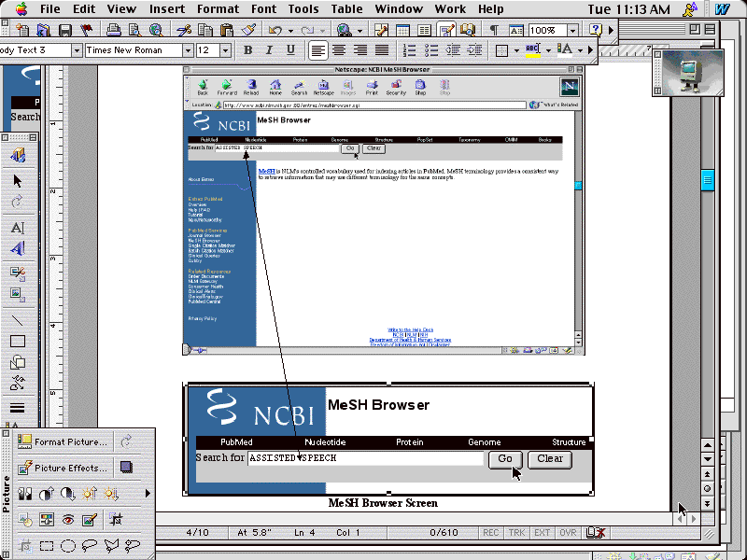Click the Undo arrow icon

275,31
